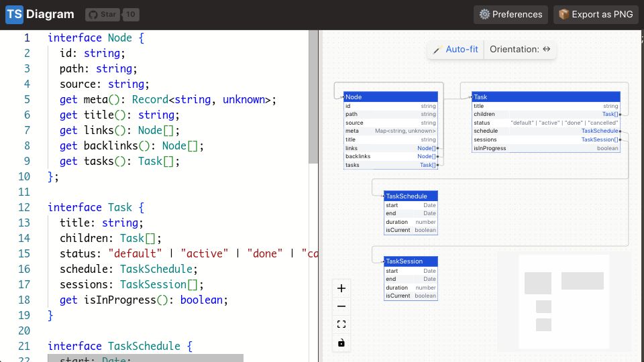Open Preferences
The height and width of the screenshot is (362, 644).
pyautogui.click(x=511, y=14)
